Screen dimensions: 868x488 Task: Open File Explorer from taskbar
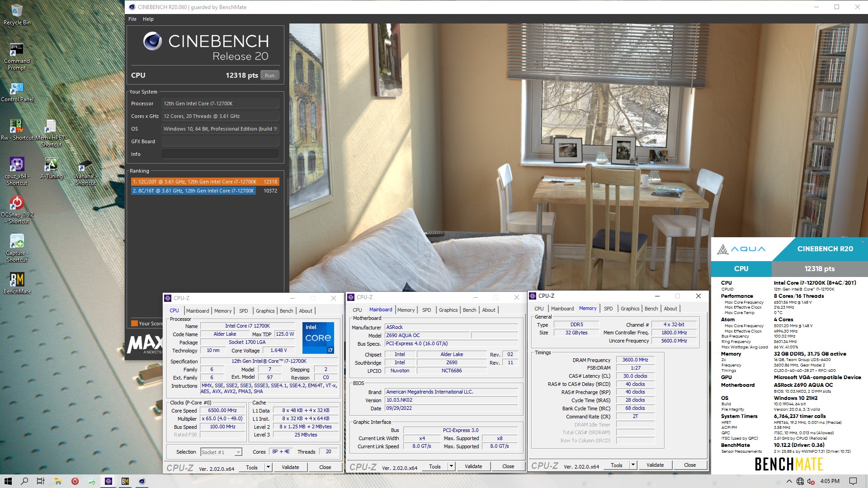[58, 481]
